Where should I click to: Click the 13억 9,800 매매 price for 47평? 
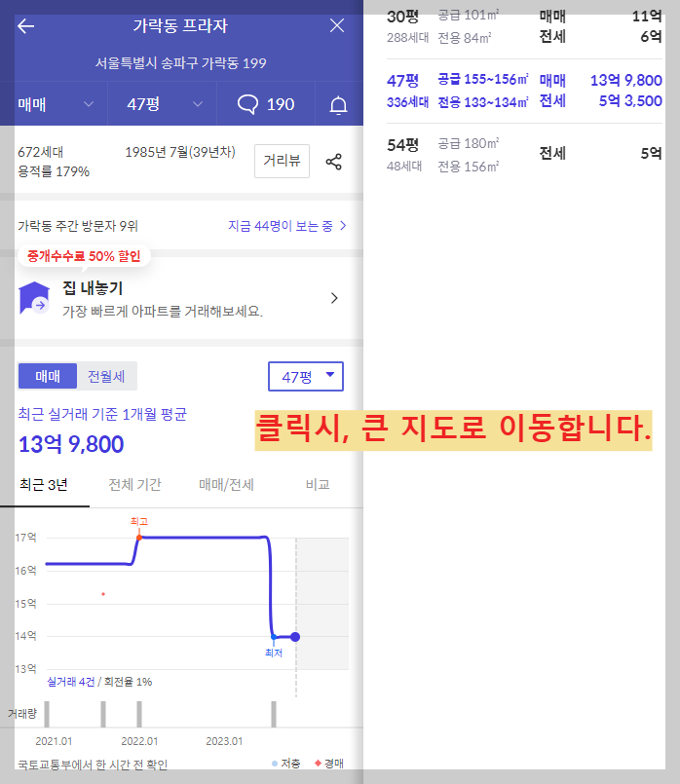tap(626, 80)
